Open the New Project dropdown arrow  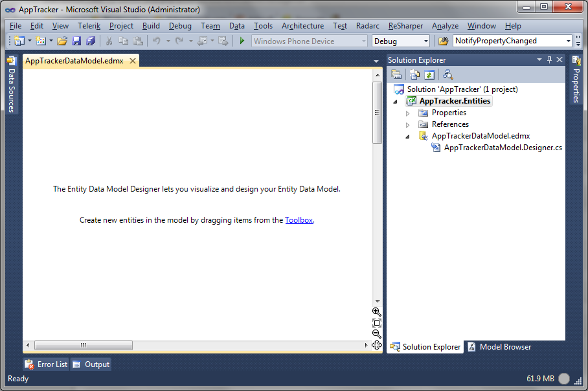pyautogui.click(x=30, y=41)
